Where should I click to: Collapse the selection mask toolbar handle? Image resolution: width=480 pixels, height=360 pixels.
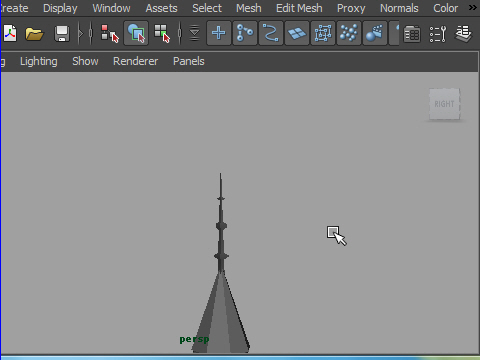[x=180, y=33]
